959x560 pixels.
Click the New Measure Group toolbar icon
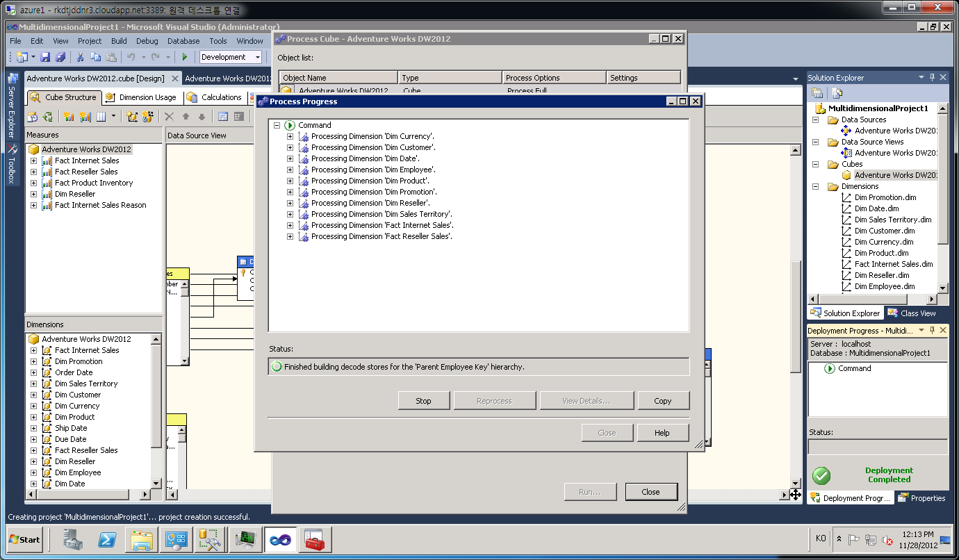(x=85, y=117)
